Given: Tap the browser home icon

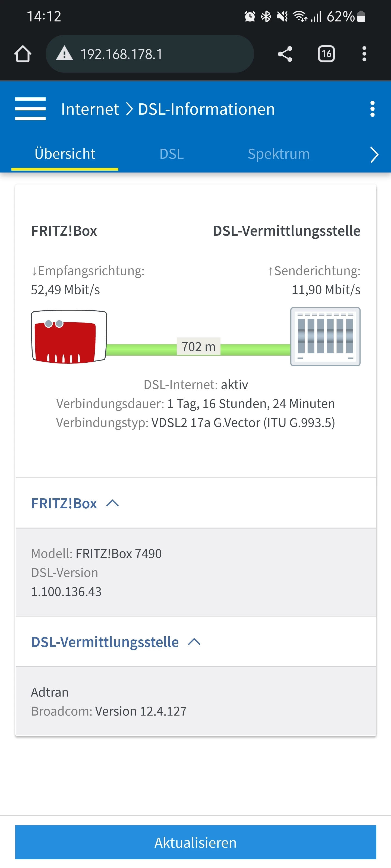Looking at the screenshot, I should click(23, 54).
